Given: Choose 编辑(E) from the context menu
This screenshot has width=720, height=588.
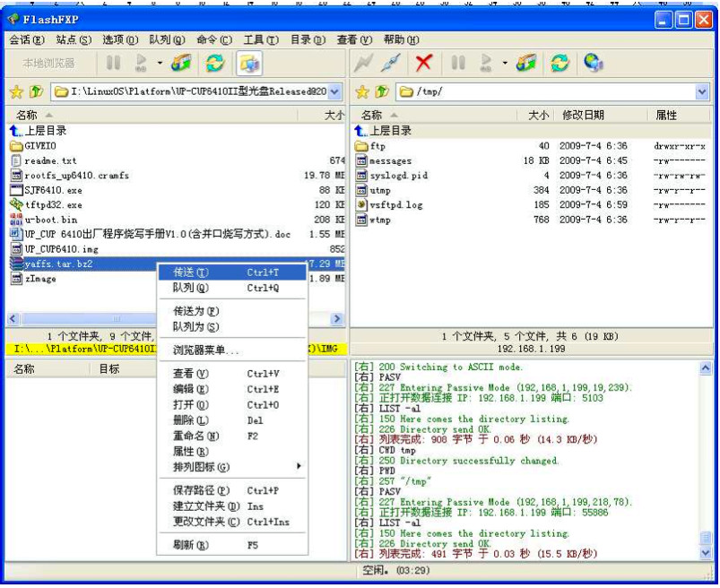Looking at the screenshot, I should tap(232, 389).
